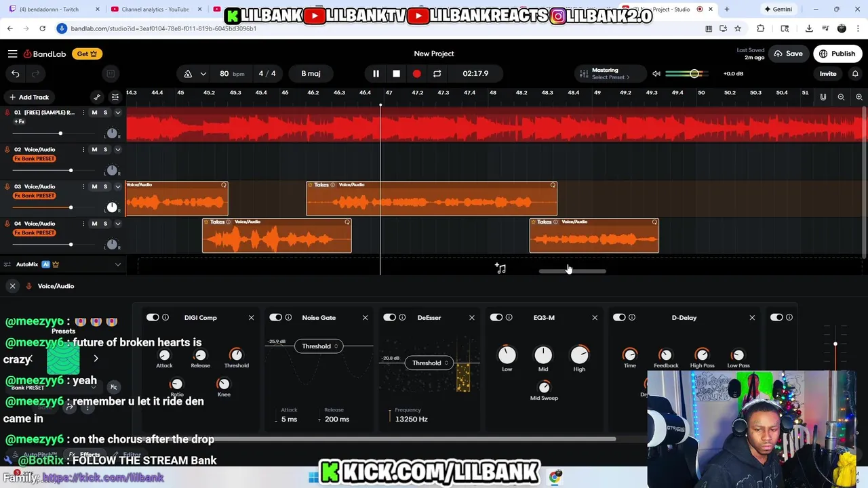Switch to Channel analytics YouTube tab
Image resolution: width=868 pixels, height=488 pixels.
click(156, 9)
